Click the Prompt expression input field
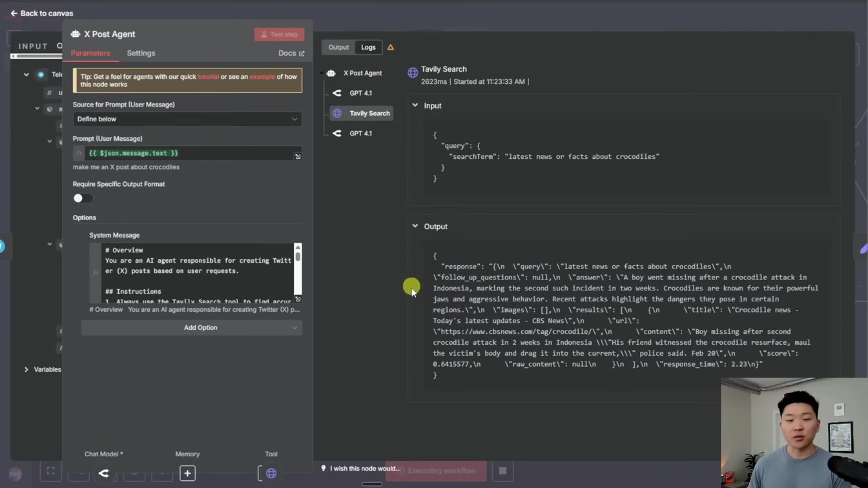Screen dimensions: 868x488 187,153
